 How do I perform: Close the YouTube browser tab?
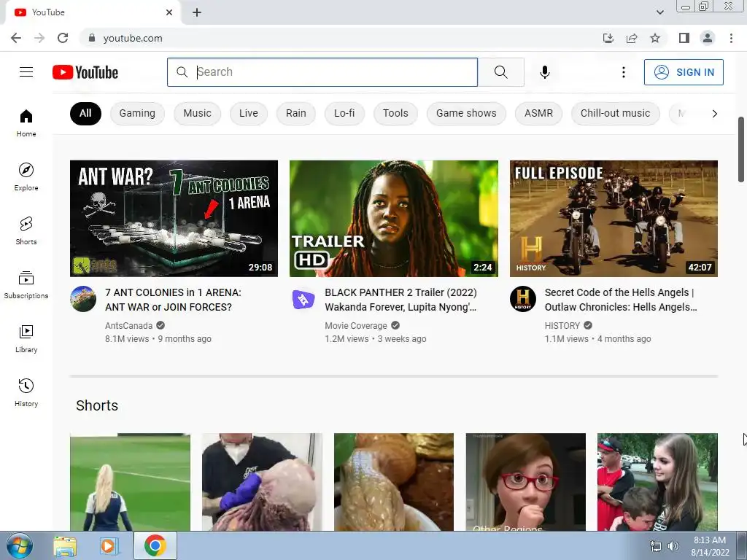tap(169, 12)
